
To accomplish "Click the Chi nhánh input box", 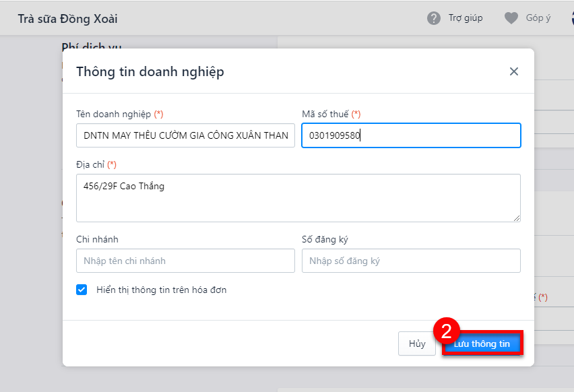I will tap(185, 261).
